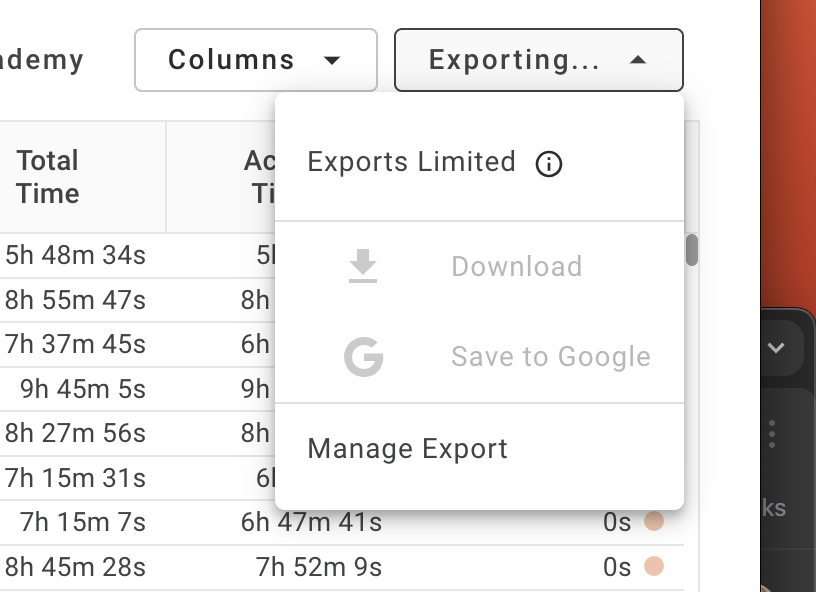Viewport: 816px width, 592px height.
Task: Click the 7h 52m 9s active time cell
Action: tap(318, 567)
